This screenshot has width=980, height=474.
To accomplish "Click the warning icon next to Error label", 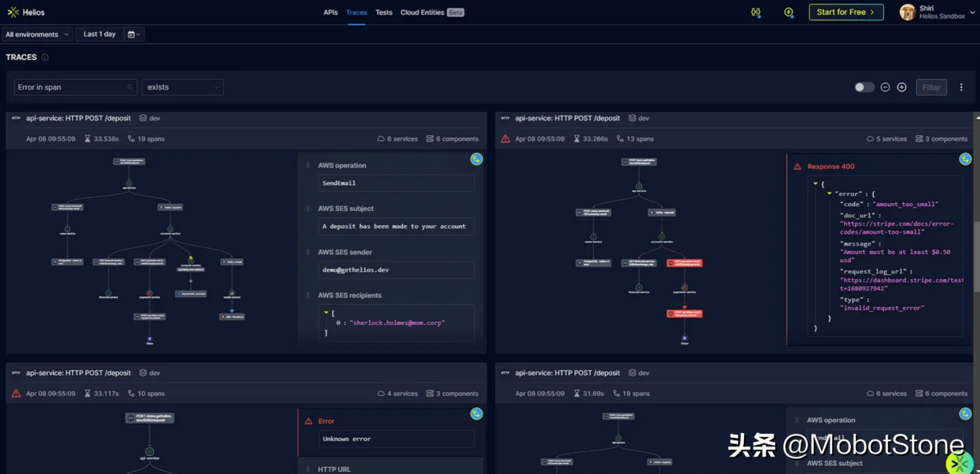I will pos(308,421).
